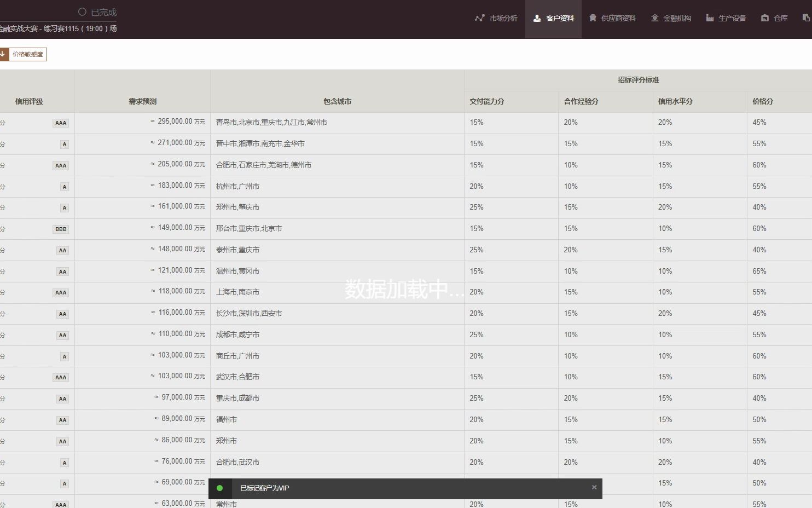Image resolution: width=812 pixels, height=508 pixels.
Task: Click the demand value 76,000.00 万元
Action: (179, 461)
